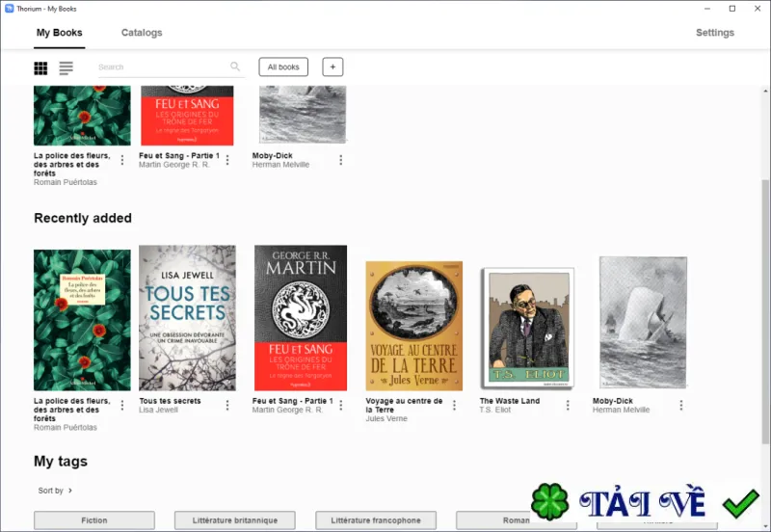Open options menu for top-row Feu et Sang
771x532 pixels.
tap(227, 160)
